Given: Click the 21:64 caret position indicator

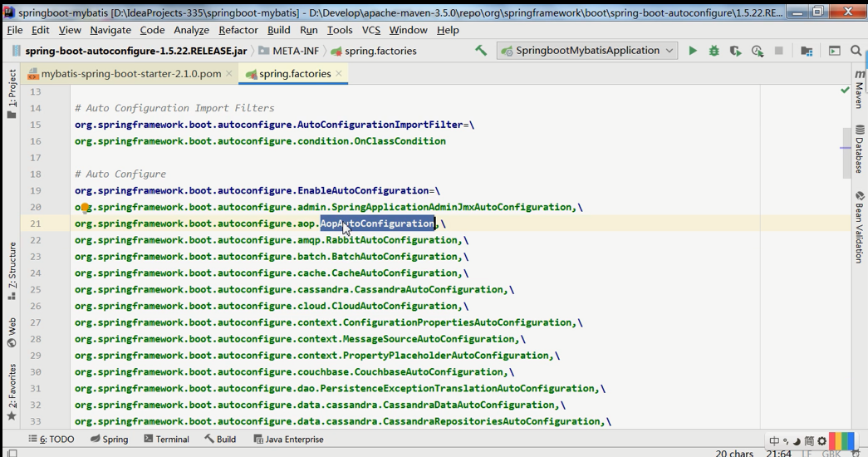Looking at the screenshot, I should (778, 453).
